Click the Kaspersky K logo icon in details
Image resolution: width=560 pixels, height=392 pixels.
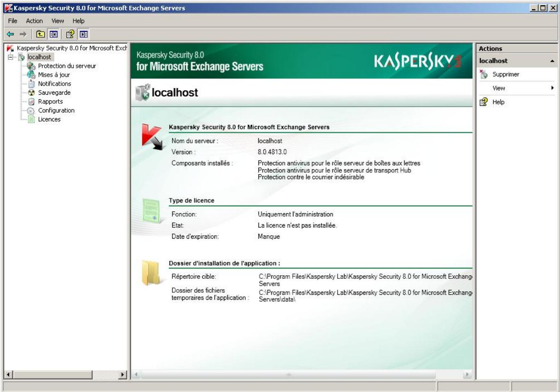[x=152, y=137]
